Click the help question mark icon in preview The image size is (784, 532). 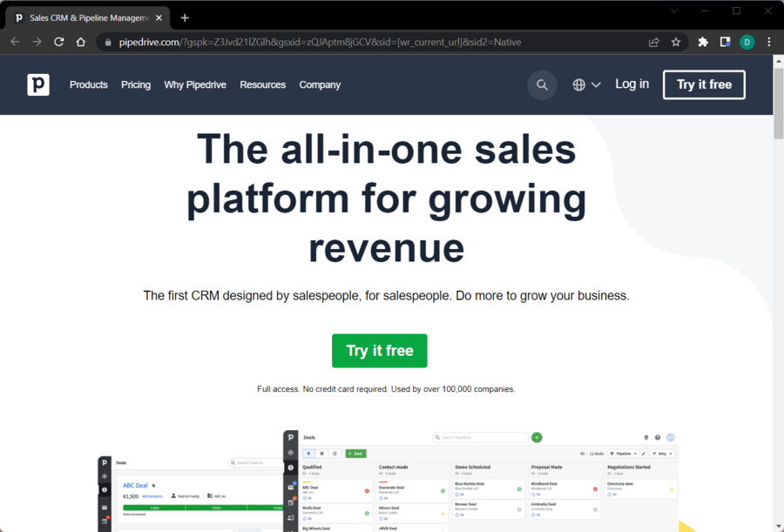coord(658,437)
